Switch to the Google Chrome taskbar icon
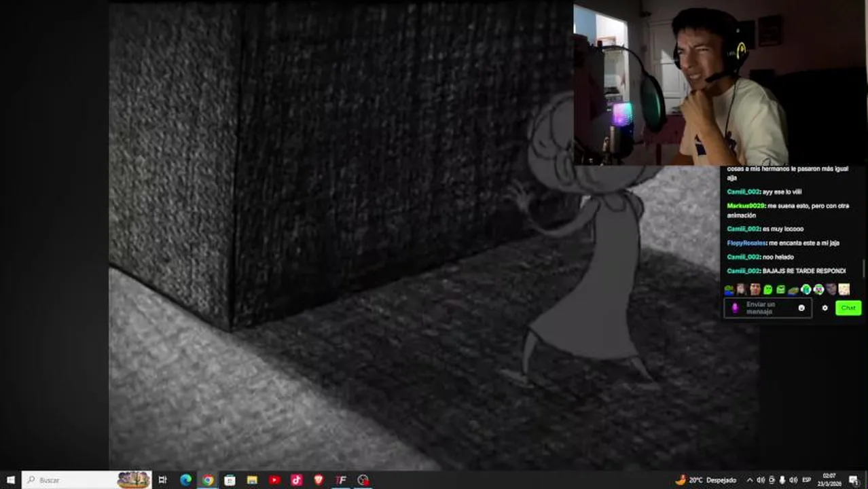The height and width of the screenshot is (489, 868). tap(208, 480)
